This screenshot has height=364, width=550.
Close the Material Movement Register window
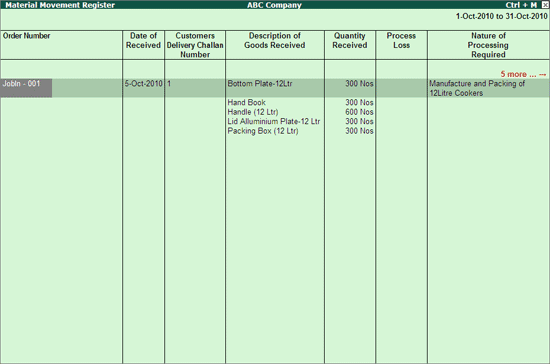545,5
